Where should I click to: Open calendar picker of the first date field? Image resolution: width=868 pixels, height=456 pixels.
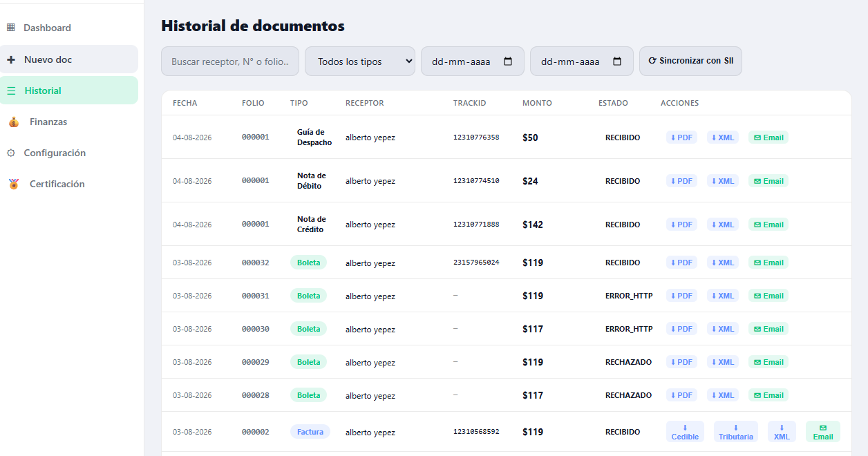(508, 61)
